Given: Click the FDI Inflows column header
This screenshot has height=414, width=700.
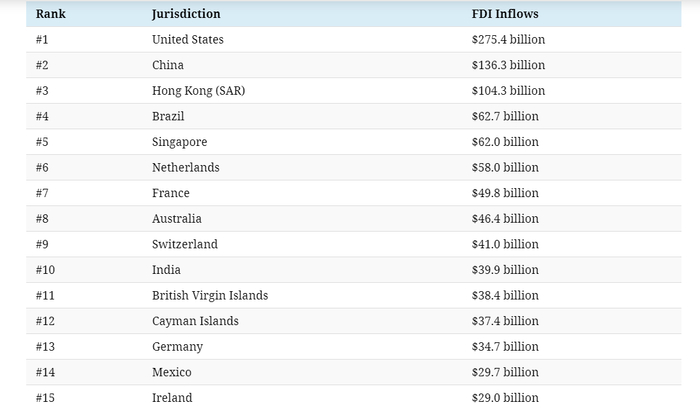Looking at the screenshot, I should [x=505, y=14].
